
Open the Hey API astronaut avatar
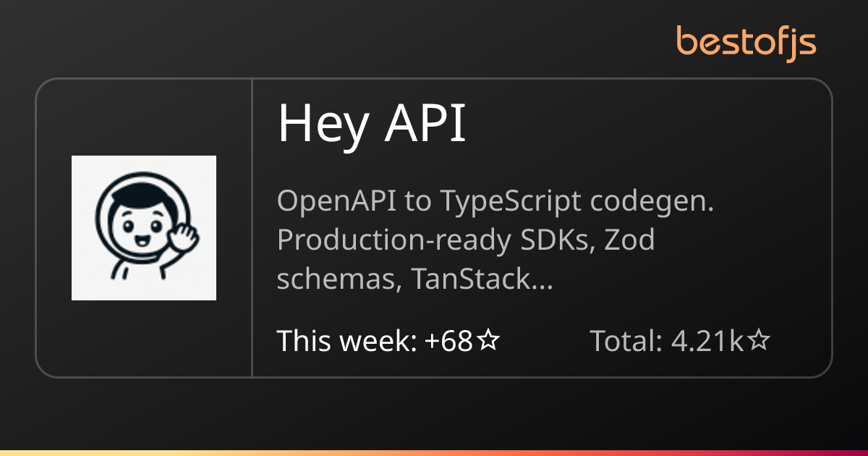tap(144, 228)
